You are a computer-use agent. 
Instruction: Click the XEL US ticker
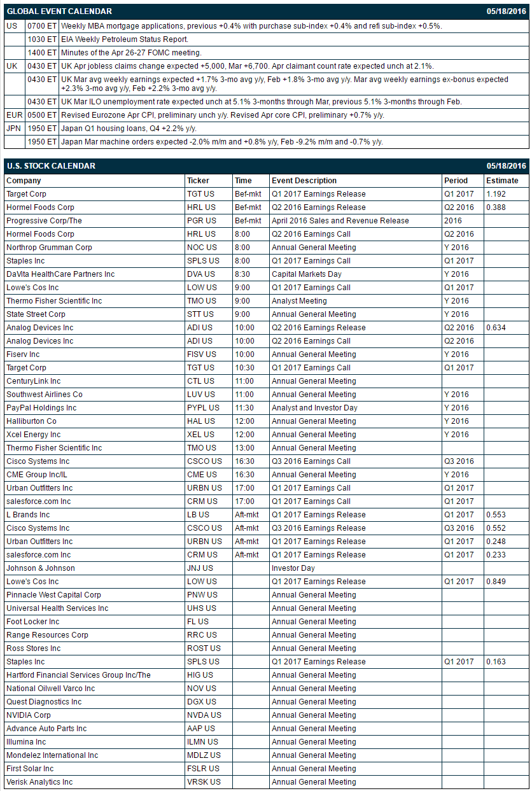pos(200,435)
